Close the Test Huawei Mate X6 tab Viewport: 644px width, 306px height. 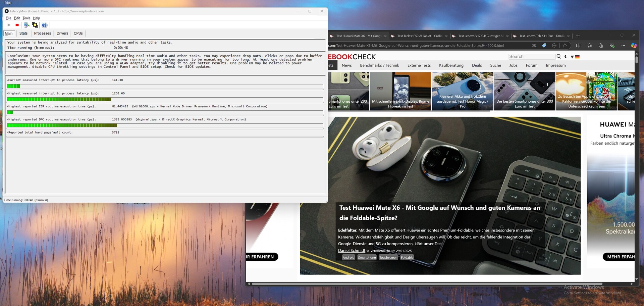385,36
